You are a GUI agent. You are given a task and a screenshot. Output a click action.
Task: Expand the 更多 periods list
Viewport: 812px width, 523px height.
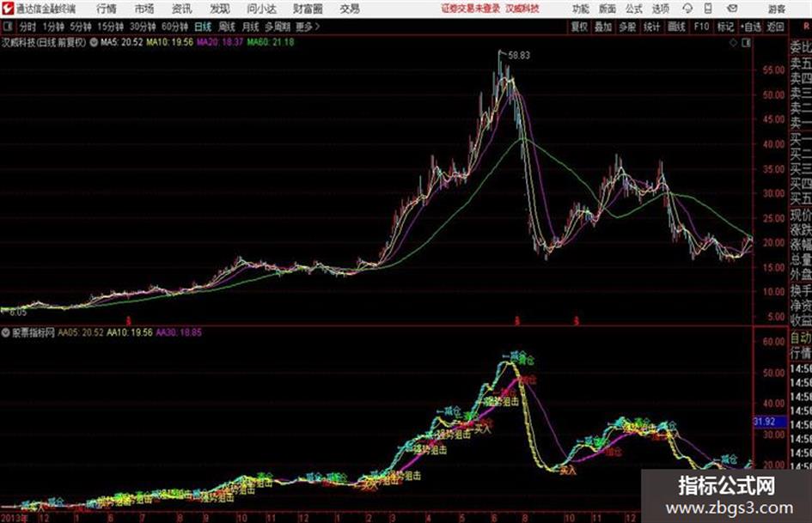click(308, 27)
